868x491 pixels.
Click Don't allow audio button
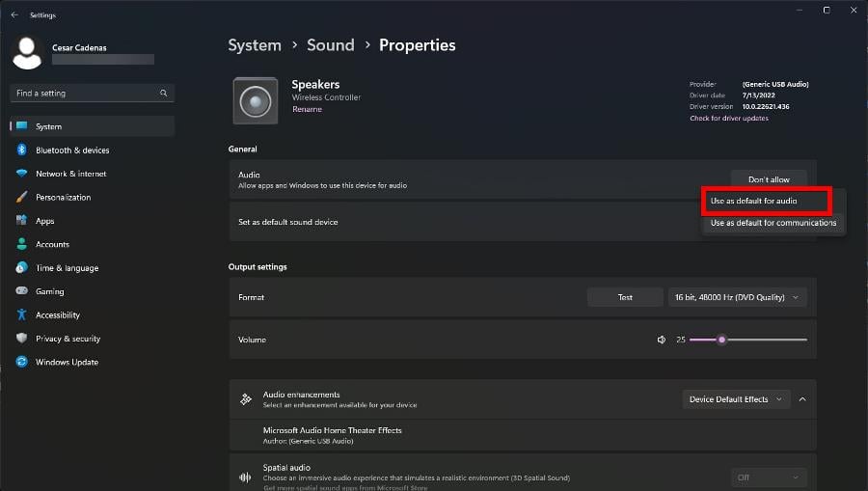coord(769,179)
